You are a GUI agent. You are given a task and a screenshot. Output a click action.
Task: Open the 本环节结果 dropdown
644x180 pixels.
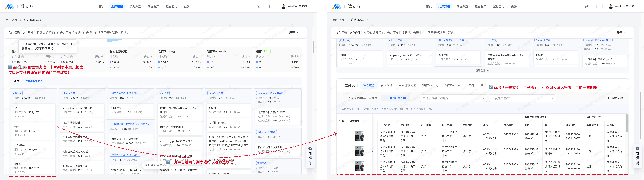tap(453, 98)
